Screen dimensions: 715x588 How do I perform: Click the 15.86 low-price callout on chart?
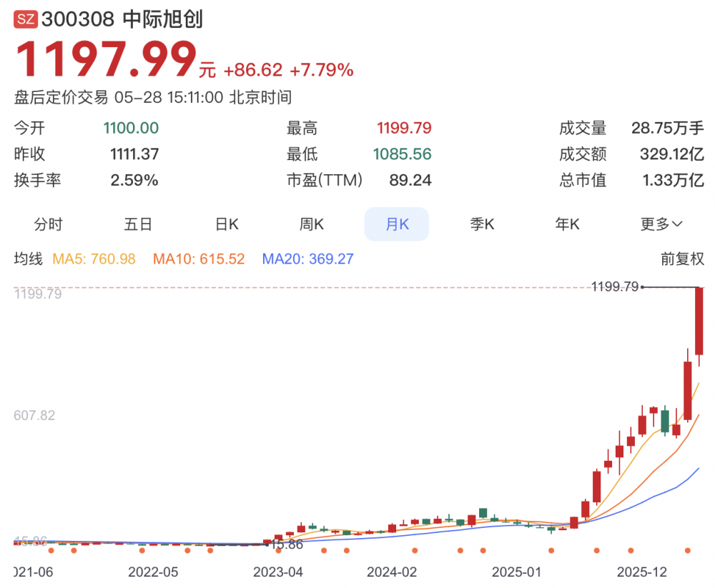[287, 544]
